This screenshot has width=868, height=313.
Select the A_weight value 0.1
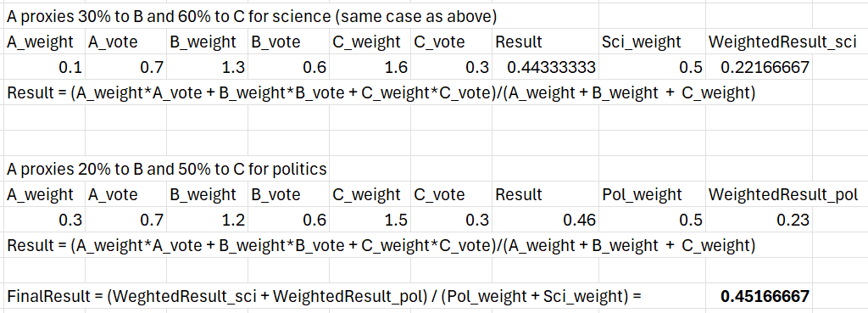(44, 68)
